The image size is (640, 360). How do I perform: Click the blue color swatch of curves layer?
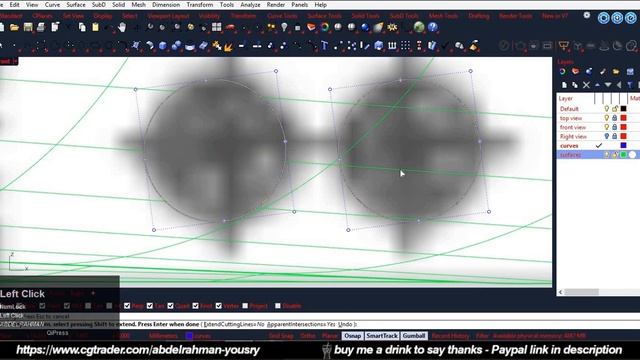tap(623, 145)
